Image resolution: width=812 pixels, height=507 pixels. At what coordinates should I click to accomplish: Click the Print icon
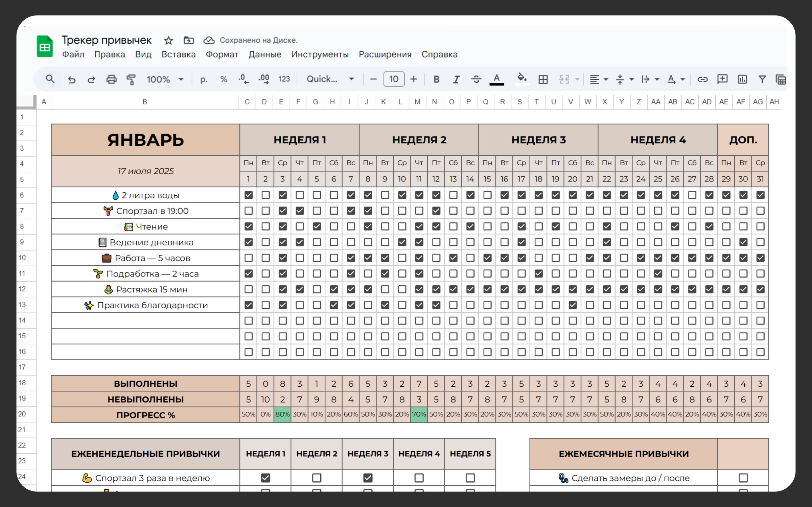[x=111, y=79]
